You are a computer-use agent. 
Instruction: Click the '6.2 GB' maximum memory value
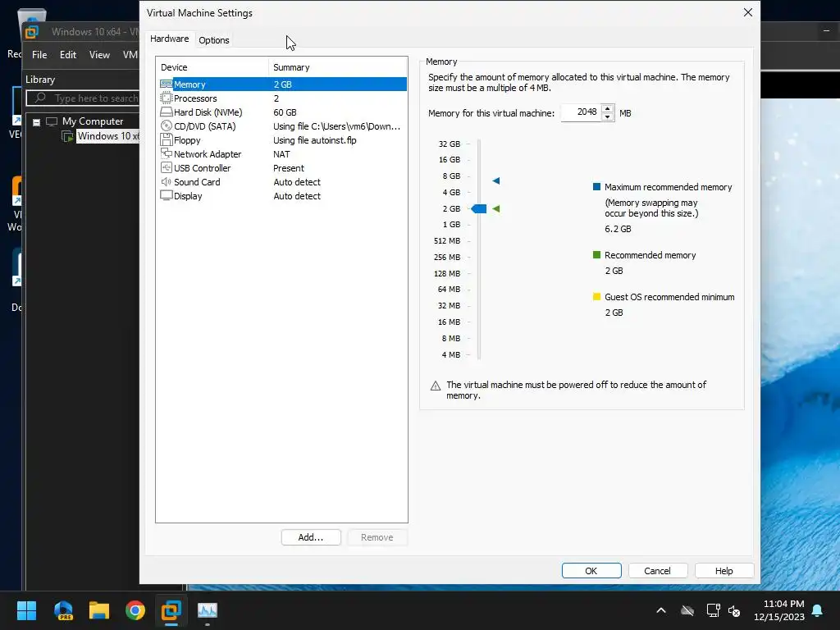coord(618,229)
